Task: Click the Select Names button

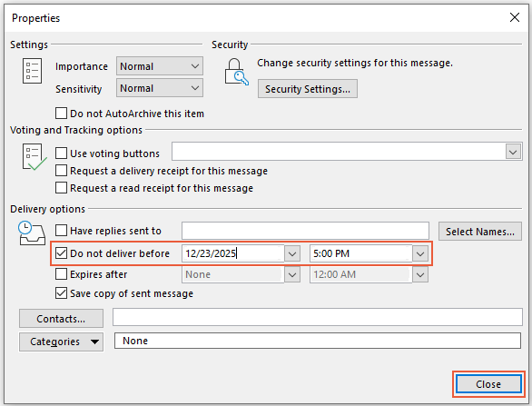Action: tap(479, 232)
